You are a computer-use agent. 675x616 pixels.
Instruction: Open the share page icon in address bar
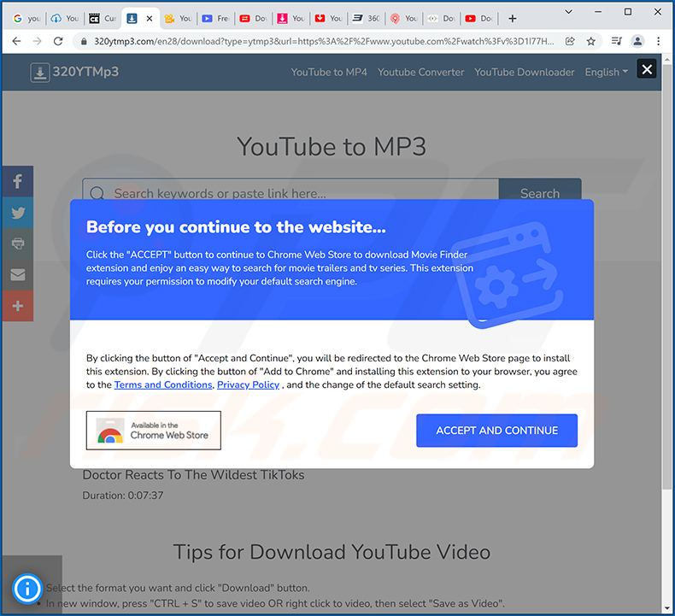570,41
